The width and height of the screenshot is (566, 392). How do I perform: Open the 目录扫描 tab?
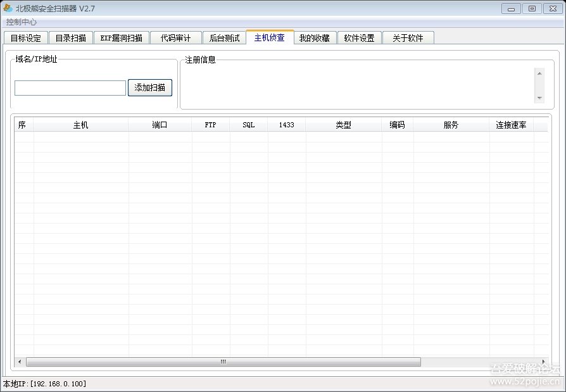(x=70, y=38)
